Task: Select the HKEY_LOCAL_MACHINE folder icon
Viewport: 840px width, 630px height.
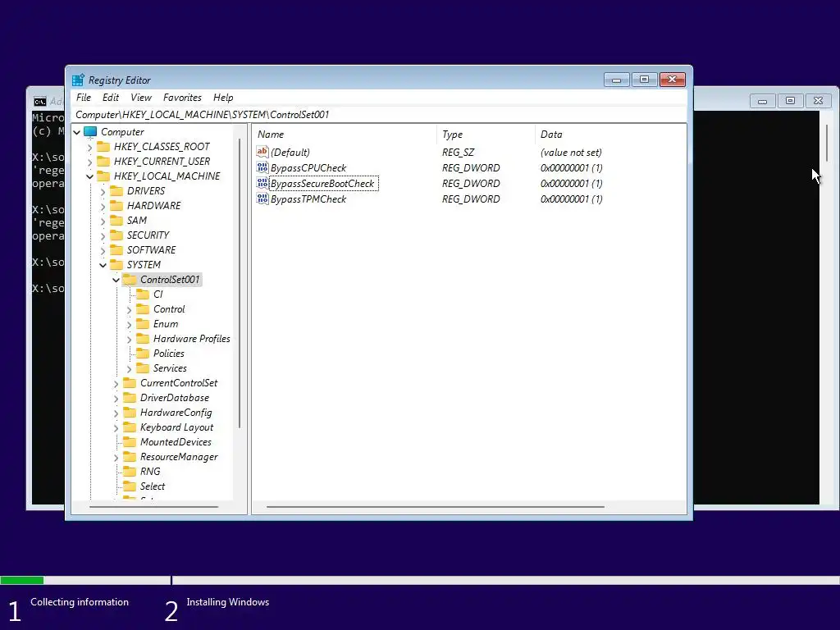Action: tap(103, 176)
